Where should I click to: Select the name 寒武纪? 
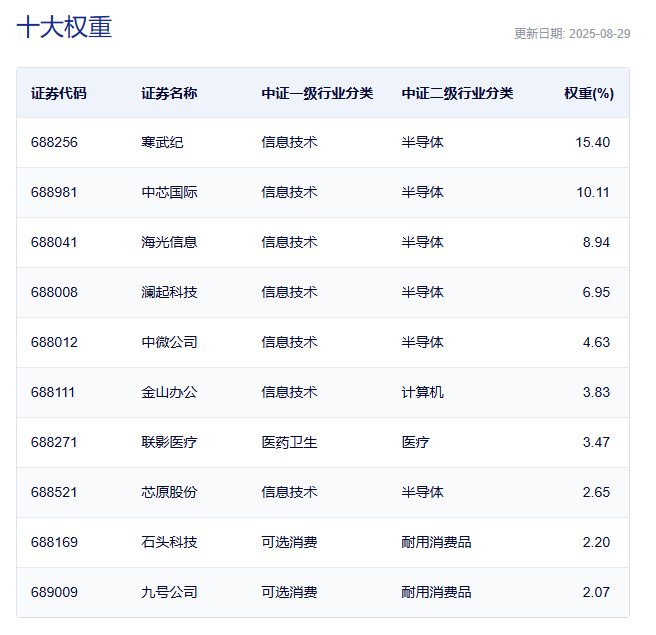coord(162,142)
